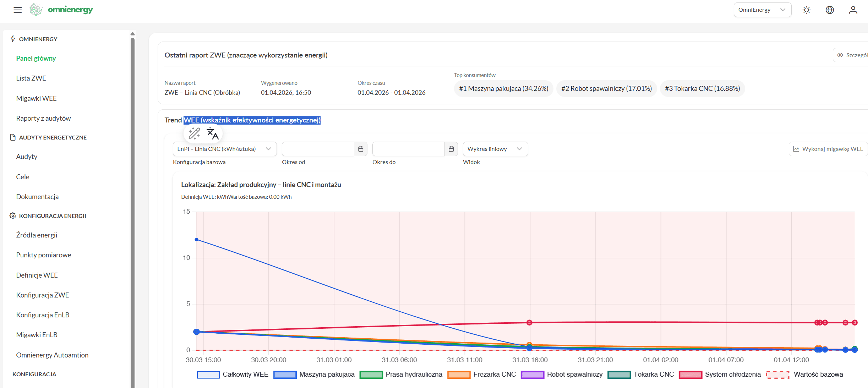Open Definicje WEE sidebar item

pos(37,275)
